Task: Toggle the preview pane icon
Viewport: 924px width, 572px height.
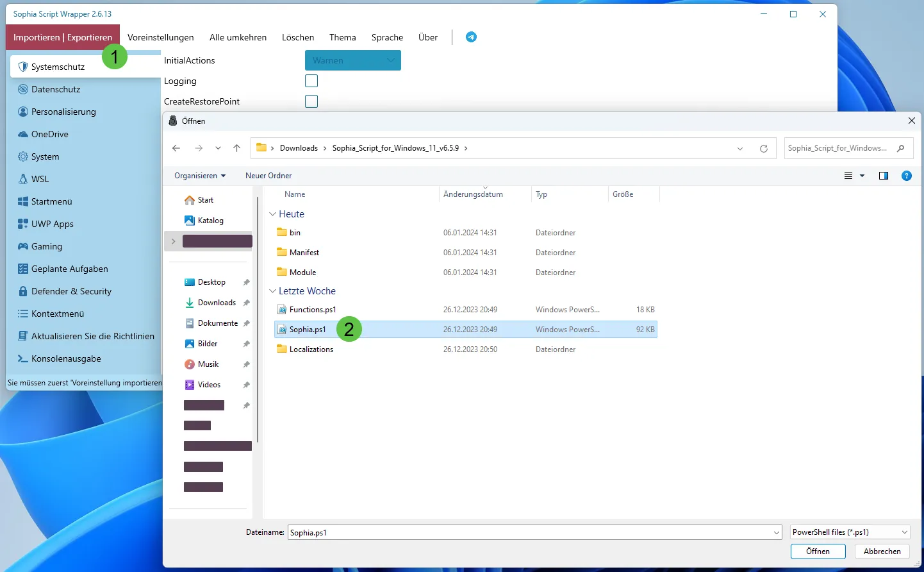Action: pyautogui.click(x=884, y=176)
